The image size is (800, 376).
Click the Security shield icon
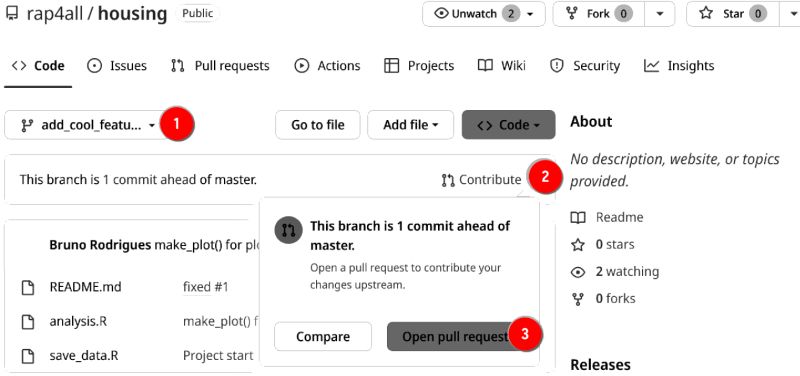(x=557, y=66)
